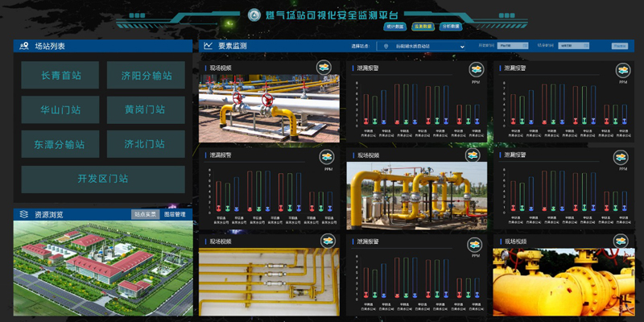Viewport: 644px width, 322px height.
Task: Select the 开发区门站 station button
Action: tap(103, 179)
